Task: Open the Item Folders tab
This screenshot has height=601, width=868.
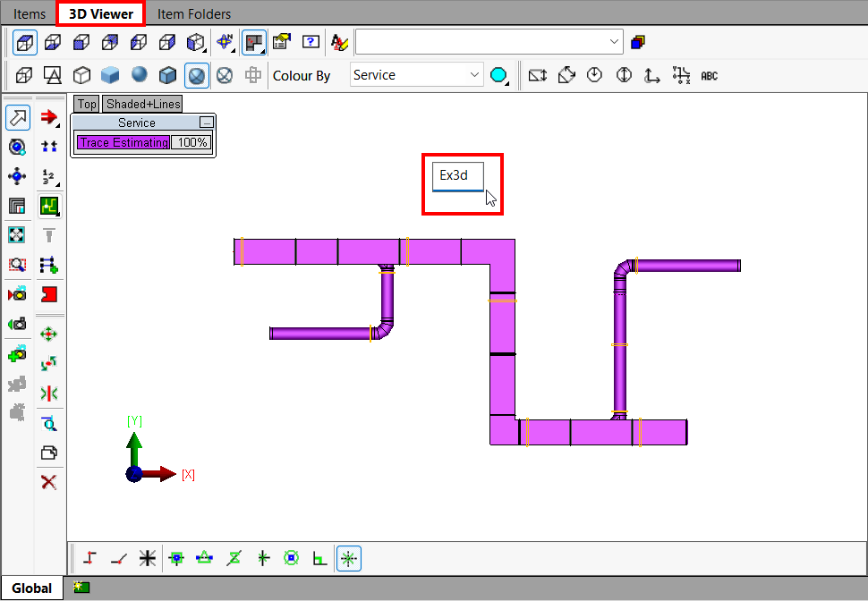Action: 194,13
